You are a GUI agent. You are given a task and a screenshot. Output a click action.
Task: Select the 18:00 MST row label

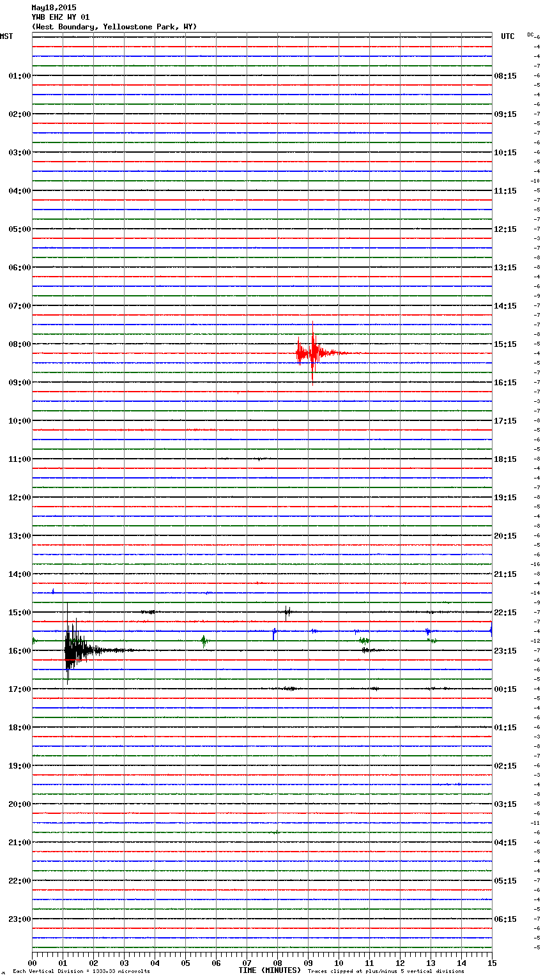[x=19, y=728]
